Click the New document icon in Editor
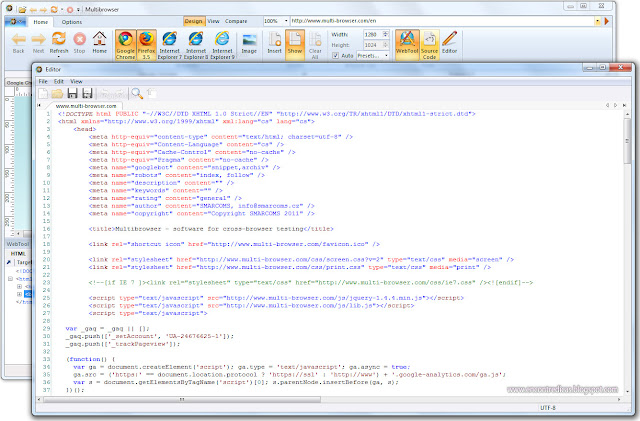This screenshot has height=421, width=640. pyautogui.click(x=43, y=94)
